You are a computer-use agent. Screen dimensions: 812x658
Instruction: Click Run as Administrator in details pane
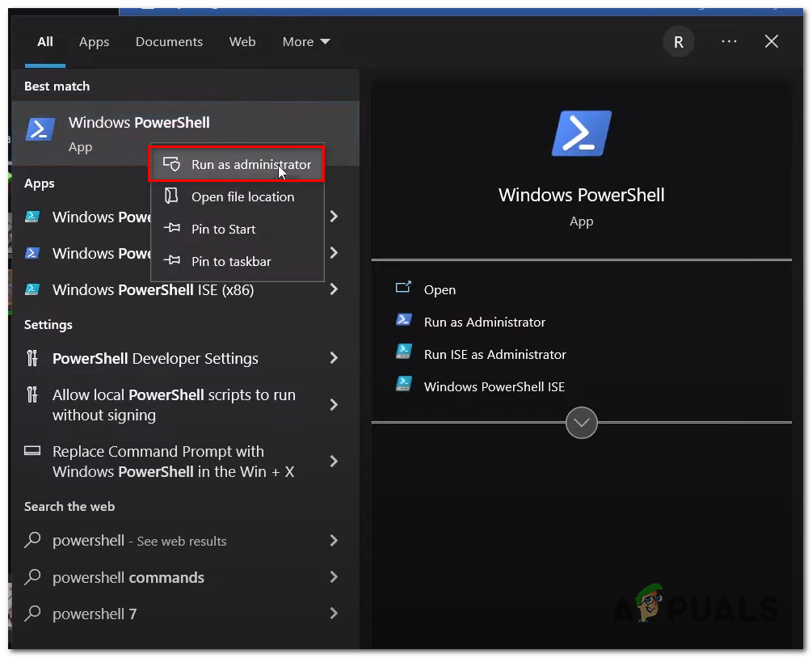485,323
